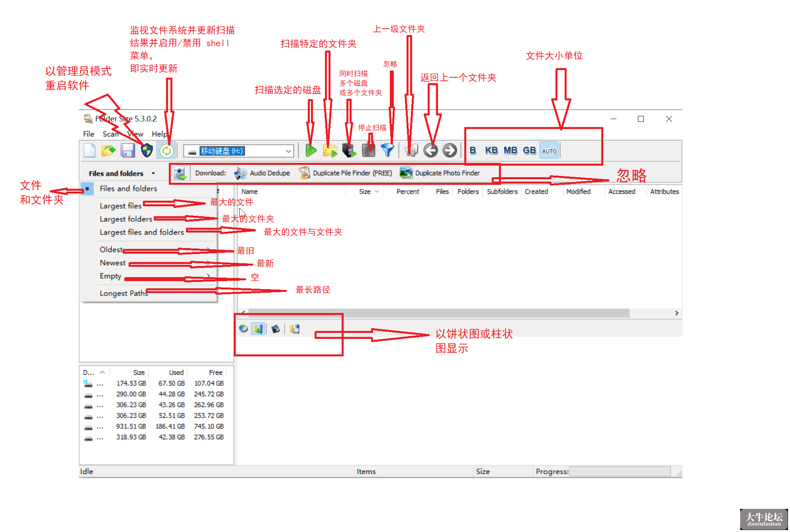Select the checked Files and folders option
The width and height of the screenshot is (790, 532).
(x=128, y=188)
